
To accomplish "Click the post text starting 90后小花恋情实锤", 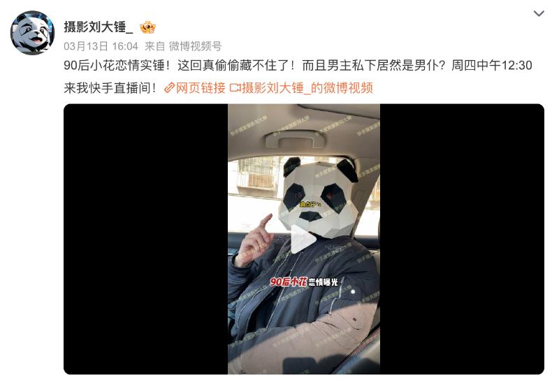I will click(x=298, y=66).
